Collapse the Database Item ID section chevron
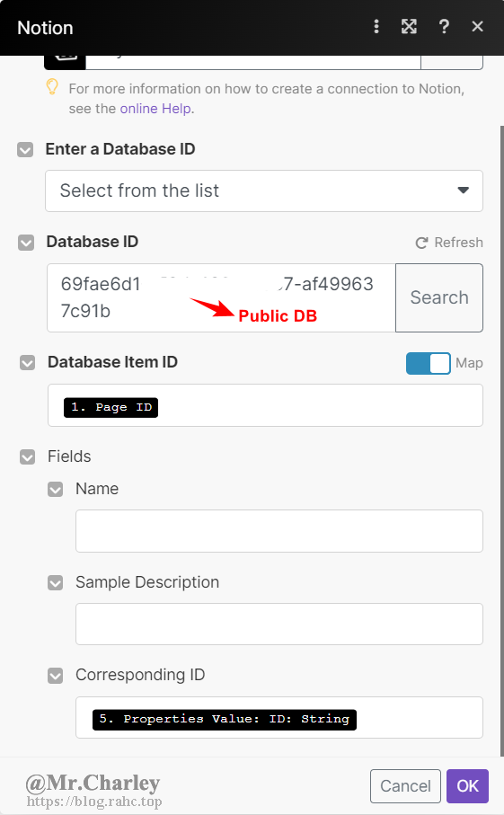504x815 pixels. click(27, 363)
